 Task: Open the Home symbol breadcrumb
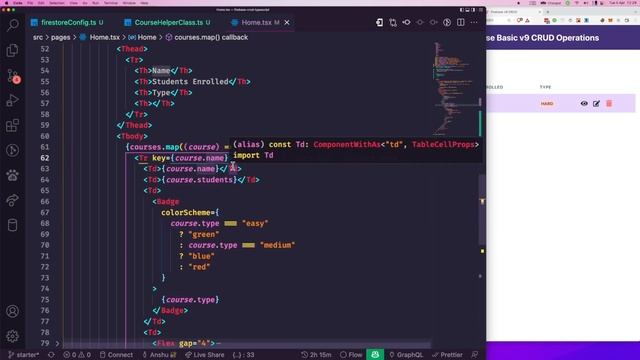click(x=142, y=37)
